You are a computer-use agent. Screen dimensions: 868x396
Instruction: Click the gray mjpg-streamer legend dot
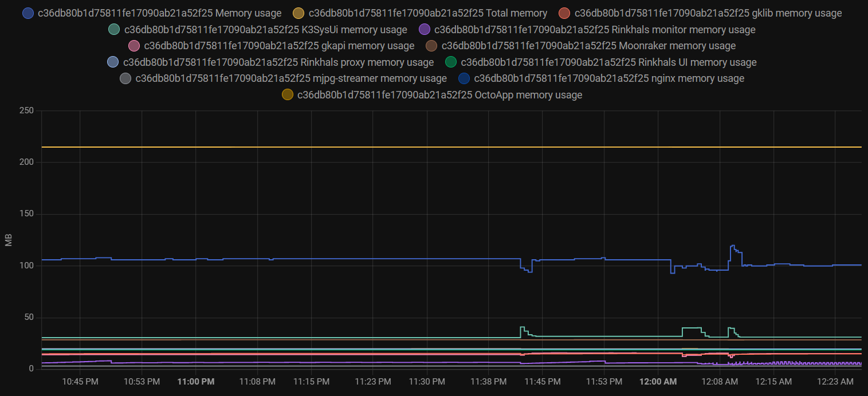coord(126,78)
